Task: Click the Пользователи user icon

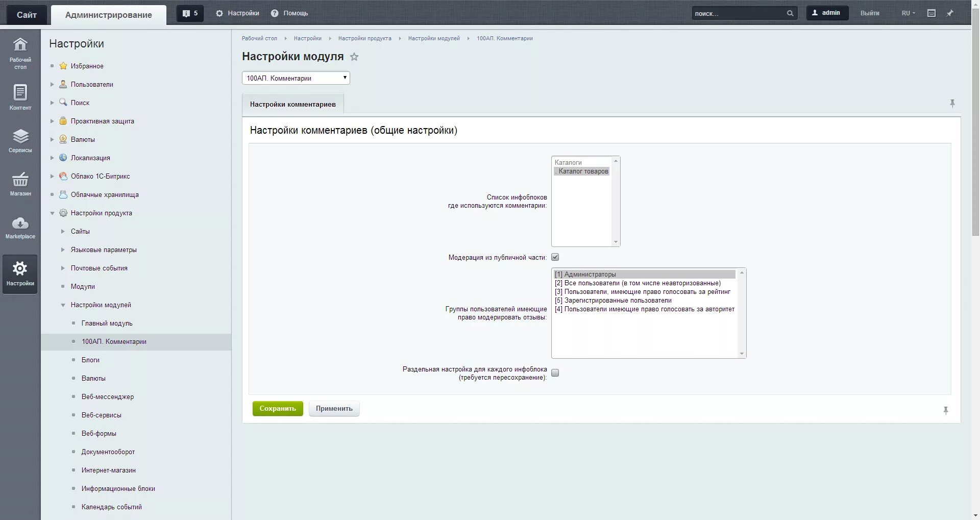Action: pos(63,84)
